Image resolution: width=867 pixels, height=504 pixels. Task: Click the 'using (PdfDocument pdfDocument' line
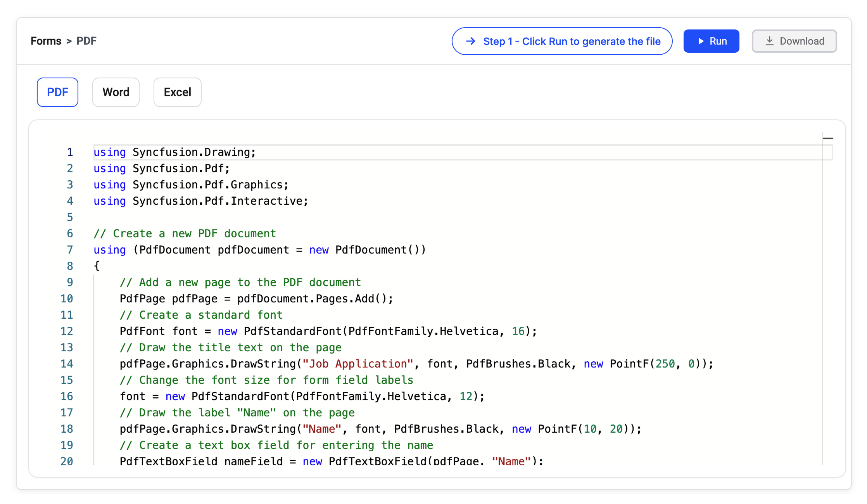260,250
